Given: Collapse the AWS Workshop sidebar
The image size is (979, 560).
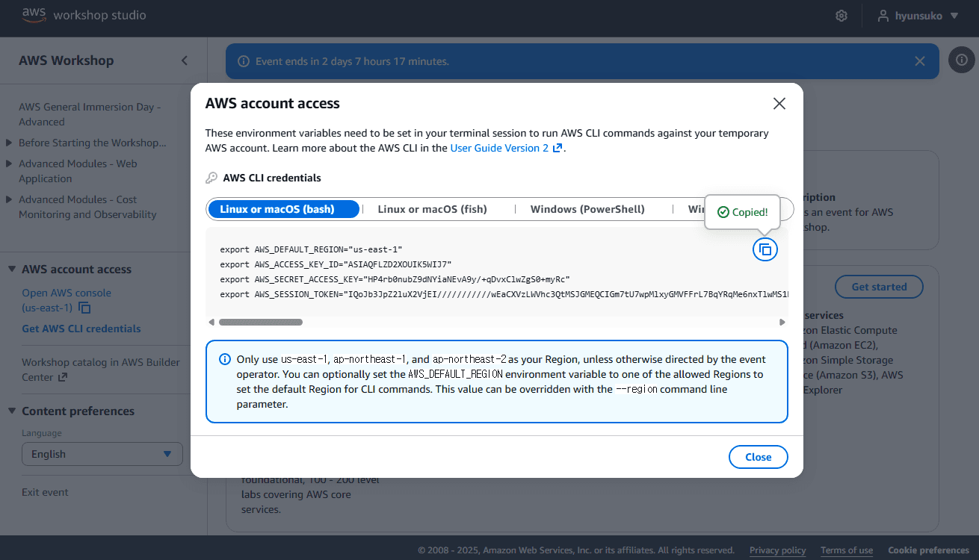Looking at the screenshot, I should click(x=185, y=60).
